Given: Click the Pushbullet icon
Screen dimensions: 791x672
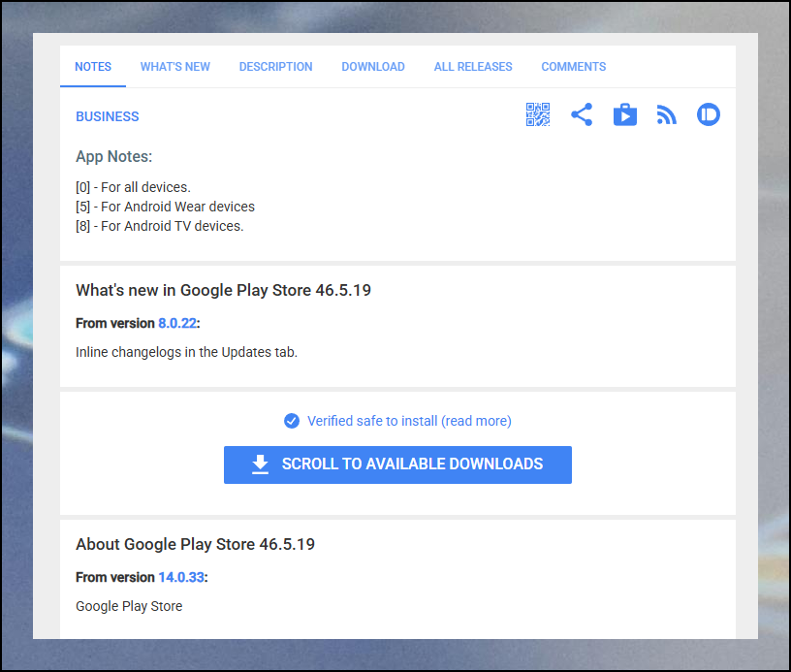Looking at the screenshot, I should tap(709, 114).
